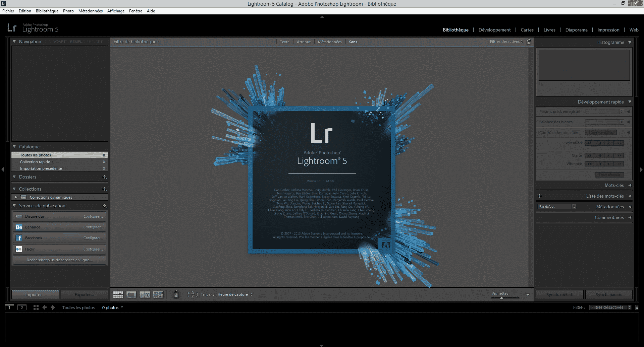Adjust the Vignettes thumbnail size slider

pos(501,298)
